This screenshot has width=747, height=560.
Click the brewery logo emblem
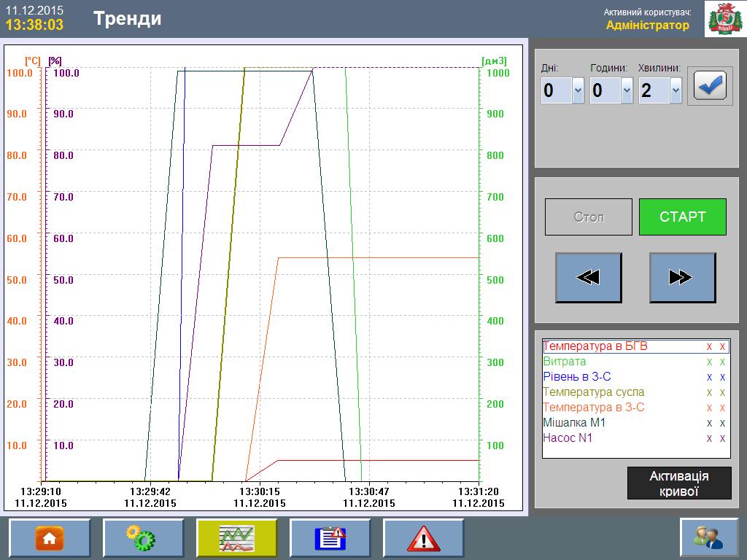point(724,18)
